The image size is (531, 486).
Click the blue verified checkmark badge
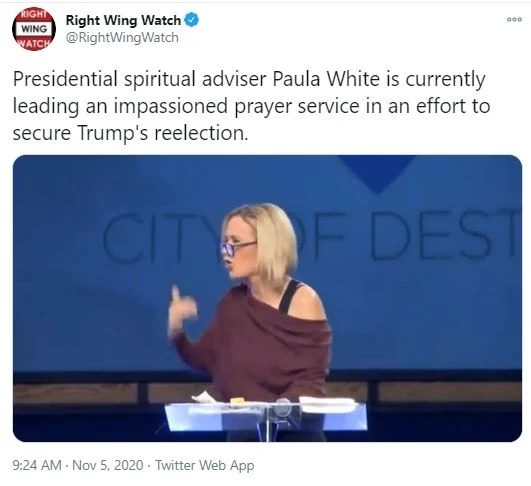(192, 20)
